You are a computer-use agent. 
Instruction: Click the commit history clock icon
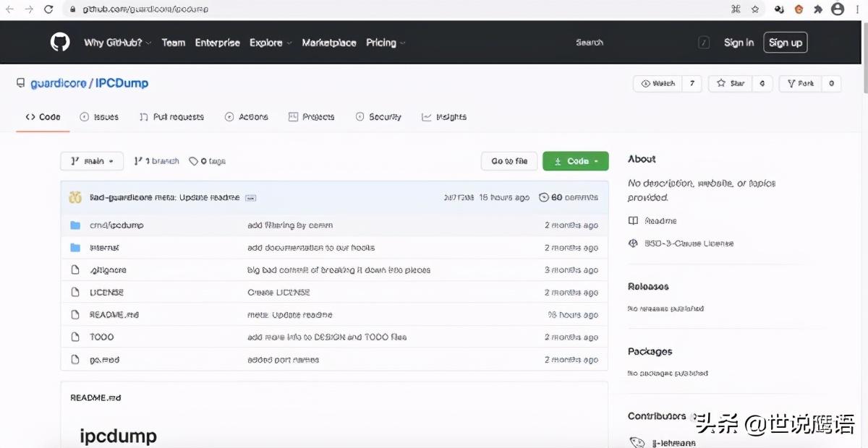[x=544, y=197]
